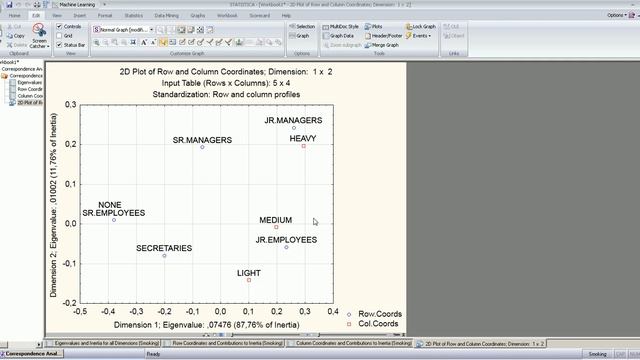Select the 2D Plot of Row and Column tab

point(480,344)
